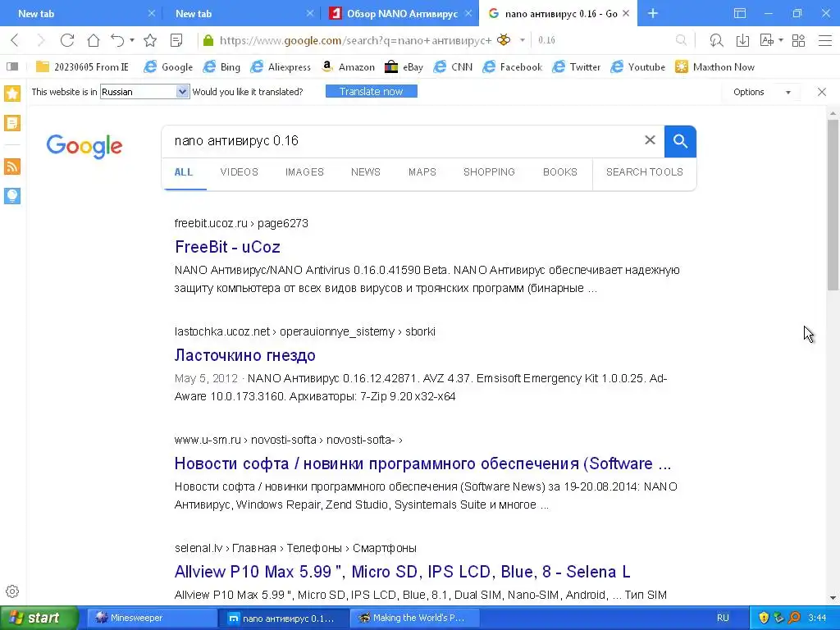The width and height of the screenshot is (840, 630).
Task: Click the scrollbar down arrow
Action: click(x=833, y=597)
